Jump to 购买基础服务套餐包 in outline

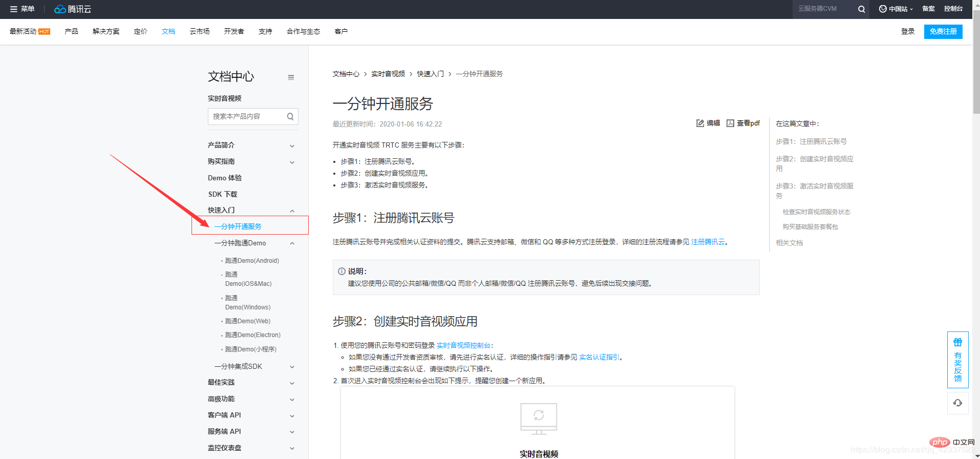pos(810,226)
